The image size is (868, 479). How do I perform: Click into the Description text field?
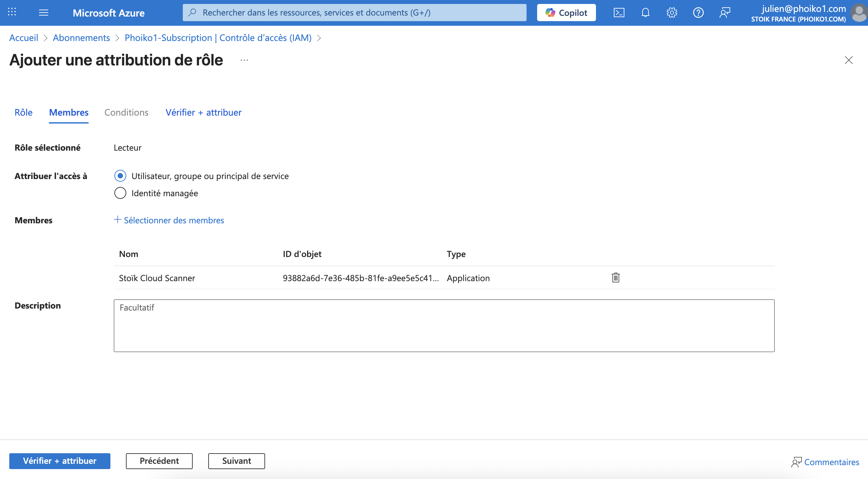444,325
